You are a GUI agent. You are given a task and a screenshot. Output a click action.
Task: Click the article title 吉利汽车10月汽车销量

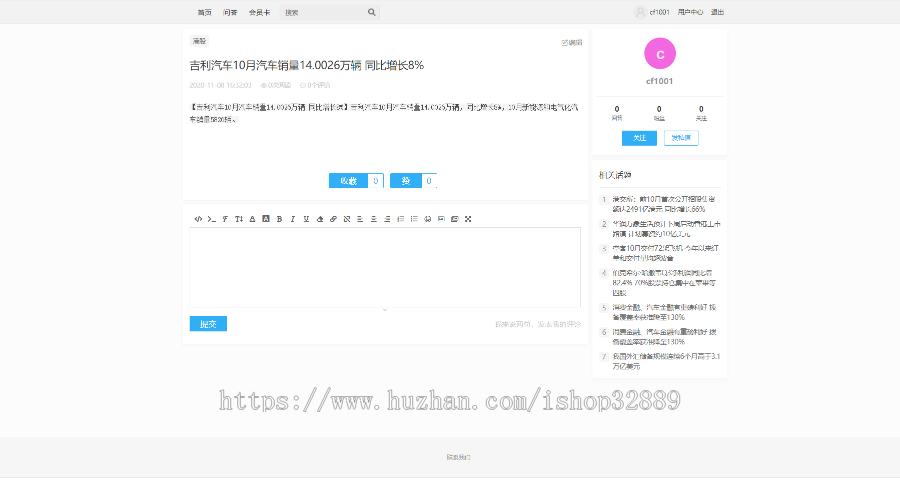307,65
